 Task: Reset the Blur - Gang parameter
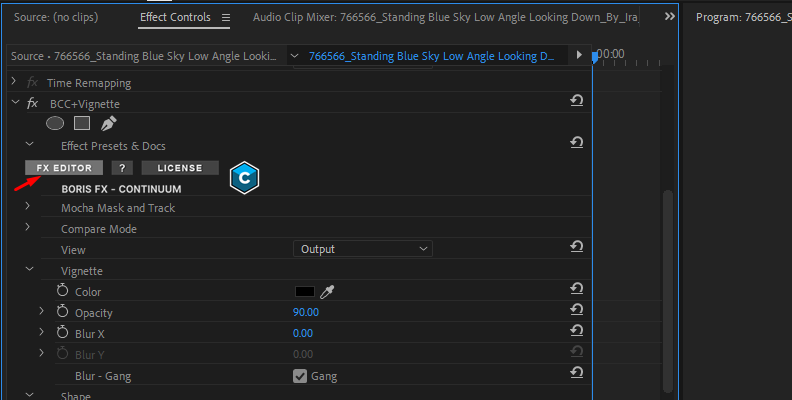(x=576, y=372)
